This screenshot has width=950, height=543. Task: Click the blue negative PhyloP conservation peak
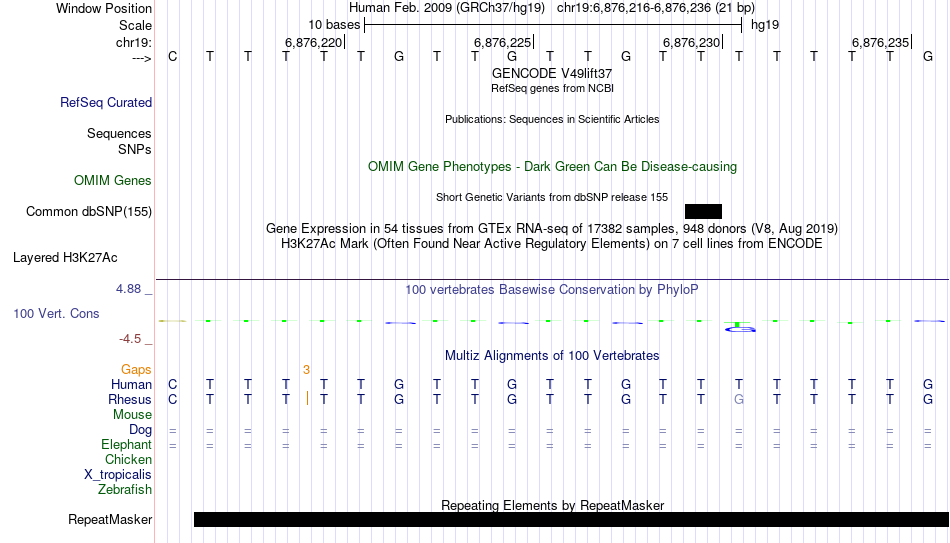[740, 328]
